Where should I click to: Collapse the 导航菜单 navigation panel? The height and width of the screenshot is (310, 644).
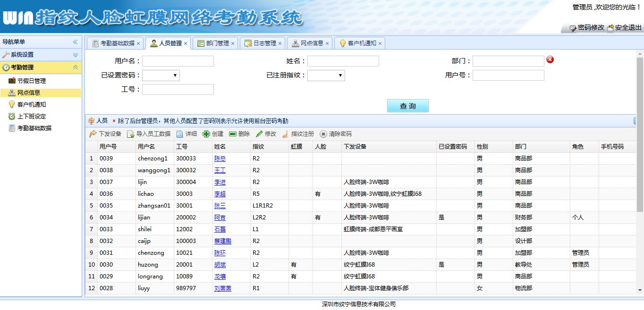click(x=75, y=42)
